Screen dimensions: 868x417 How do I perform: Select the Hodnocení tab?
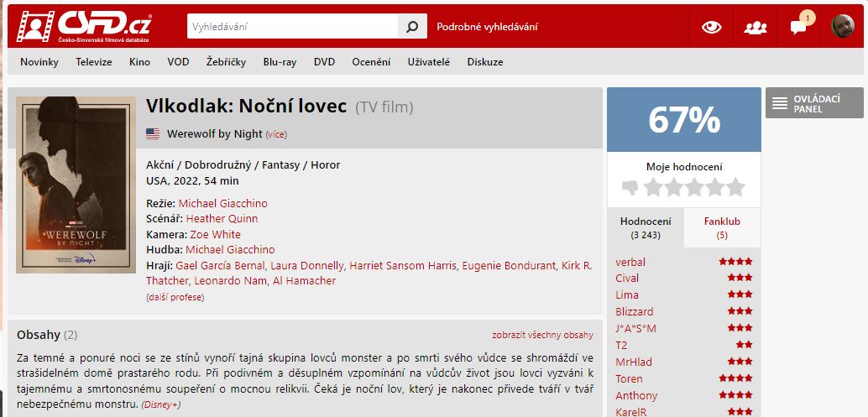click(x=646, y=228)
